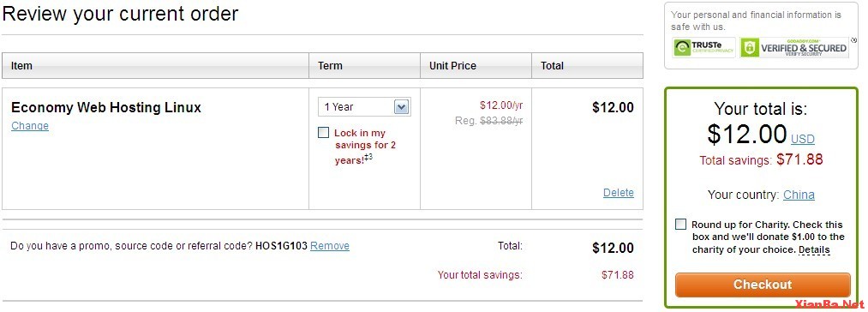Click the Item column header
Image resolution: width=868 pixels, height=312 pixels.
coord(156,66)
